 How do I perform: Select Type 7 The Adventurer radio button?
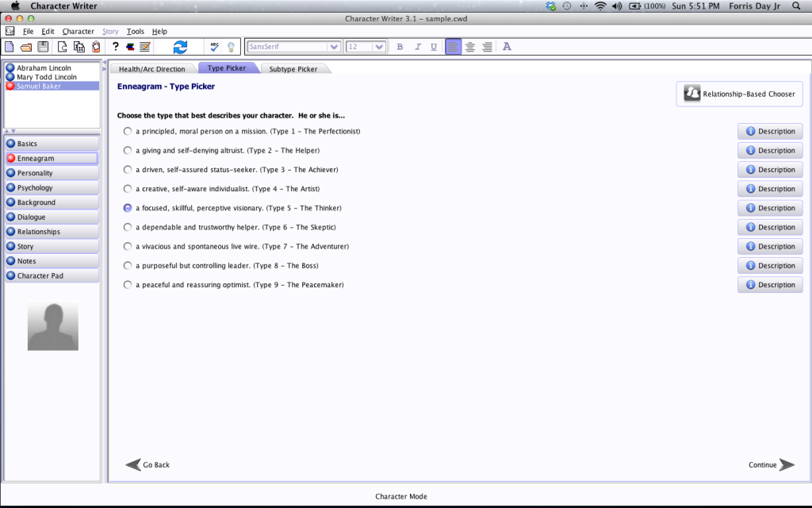[x=128, y=246]
